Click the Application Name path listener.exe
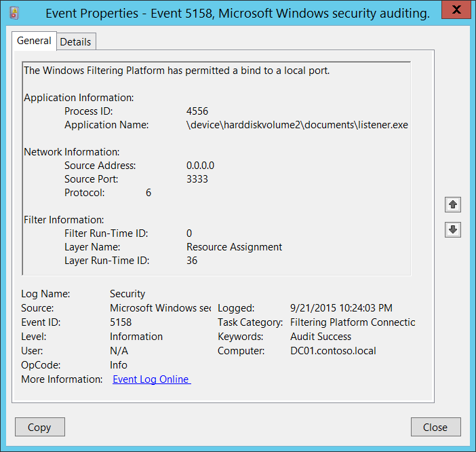Viewport: 476px width, 452px height. tap(297, 125)
